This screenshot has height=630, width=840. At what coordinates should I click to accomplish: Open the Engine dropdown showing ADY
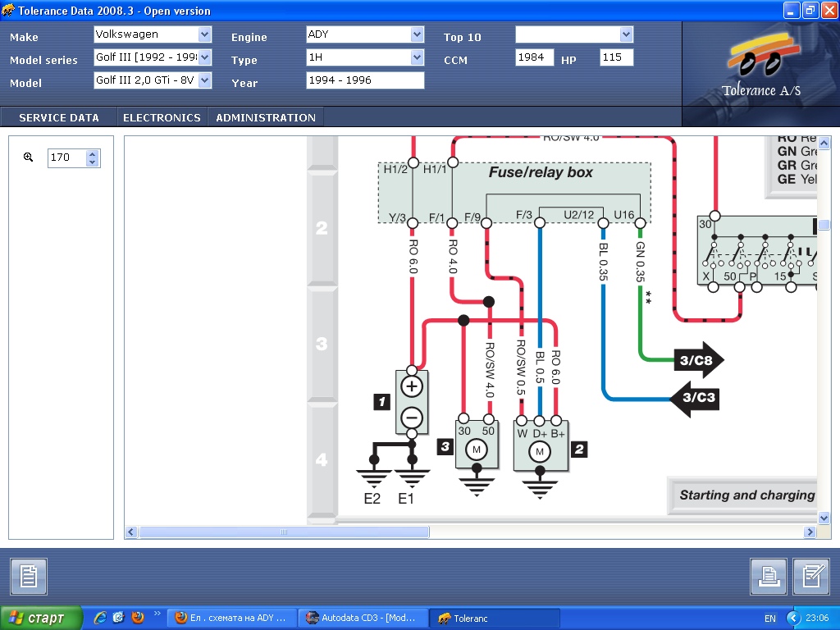[417, 34]
